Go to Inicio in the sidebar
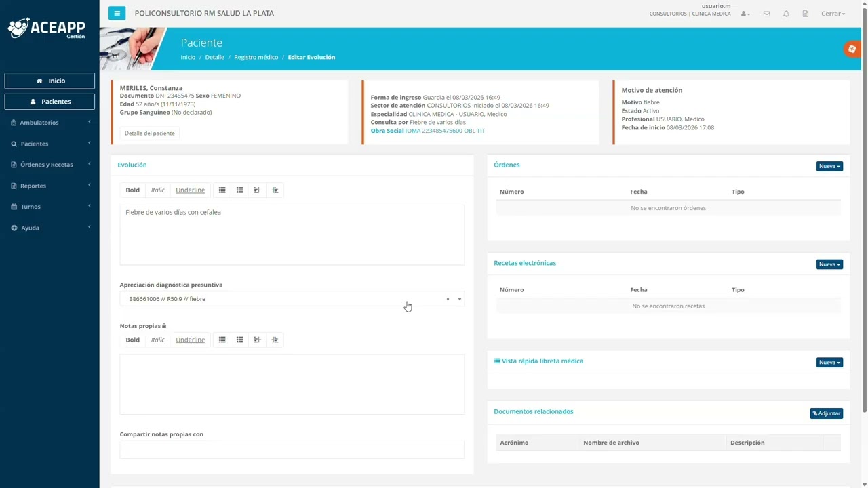 (x=50, y=81)
